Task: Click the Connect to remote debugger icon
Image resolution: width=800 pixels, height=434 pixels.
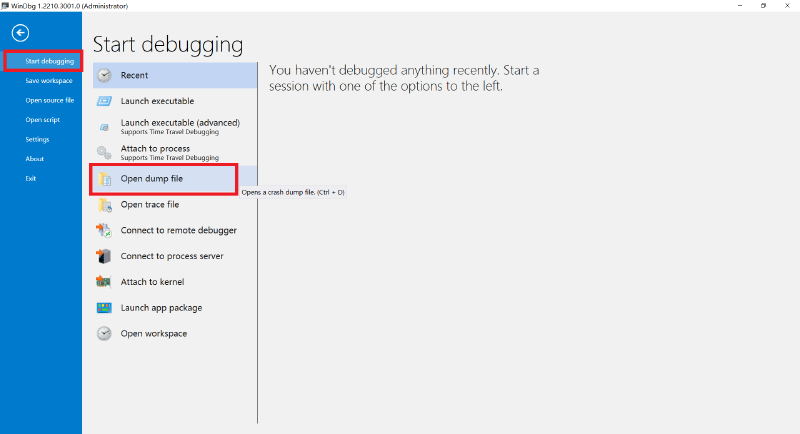Action: coord(104,231)
